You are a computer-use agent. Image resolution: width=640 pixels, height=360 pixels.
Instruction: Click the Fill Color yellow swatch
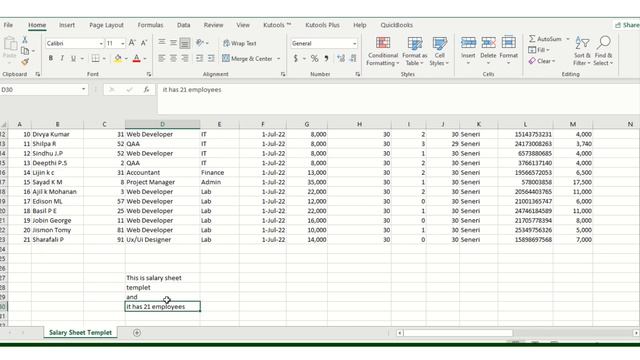118,58
